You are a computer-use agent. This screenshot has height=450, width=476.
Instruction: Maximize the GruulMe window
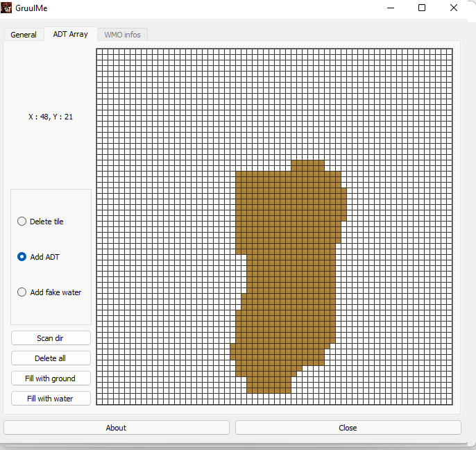pos(422,8)
